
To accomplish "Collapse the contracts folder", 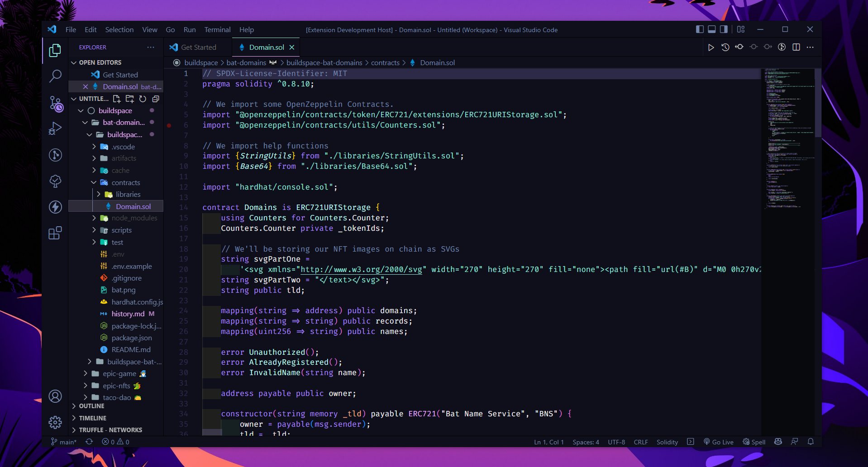I will 116,182.
